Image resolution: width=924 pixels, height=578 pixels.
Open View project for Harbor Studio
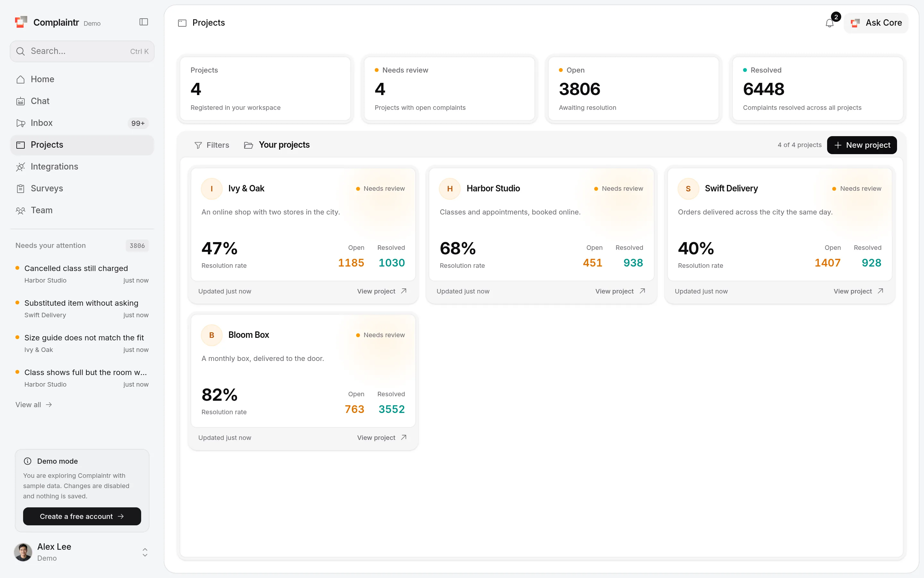pyautogui.click(x=620, y=291)
